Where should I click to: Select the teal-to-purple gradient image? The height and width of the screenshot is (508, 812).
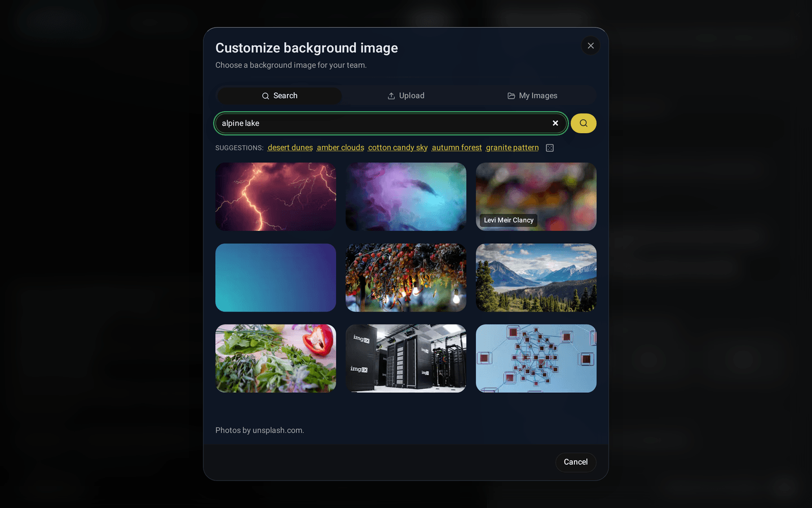coord(276,278)
